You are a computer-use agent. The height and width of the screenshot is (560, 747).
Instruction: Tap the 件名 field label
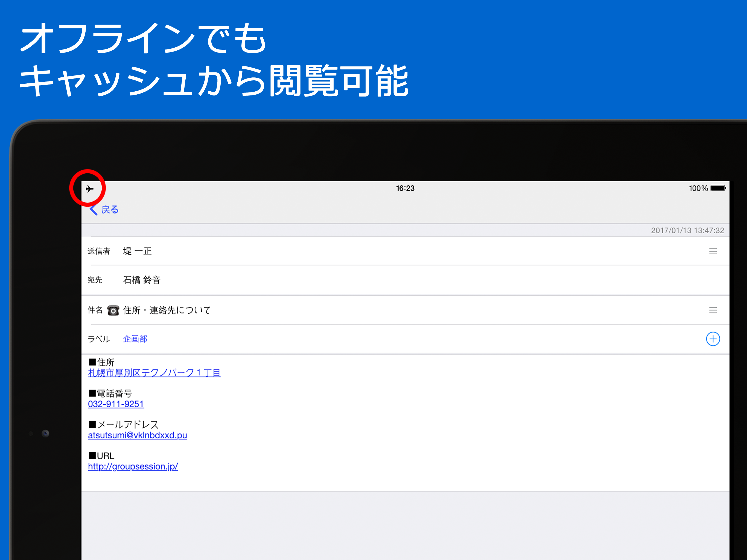tap(95, 310)
